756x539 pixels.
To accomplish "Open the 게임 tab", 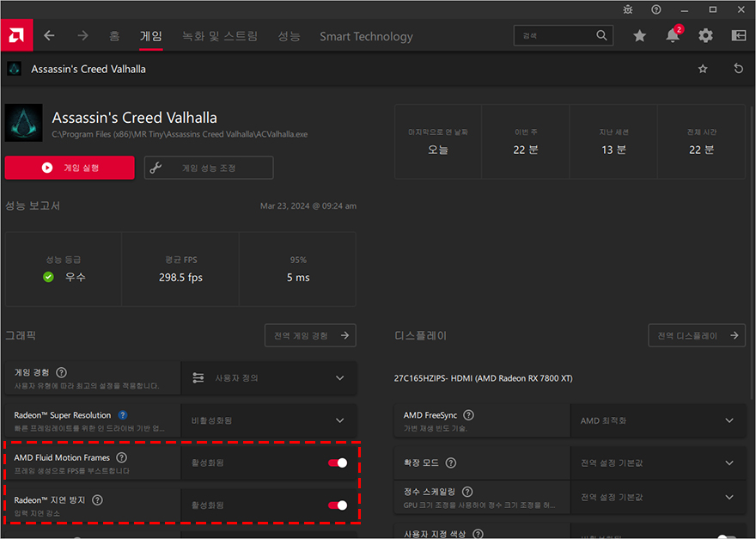I will pos(151,36).
